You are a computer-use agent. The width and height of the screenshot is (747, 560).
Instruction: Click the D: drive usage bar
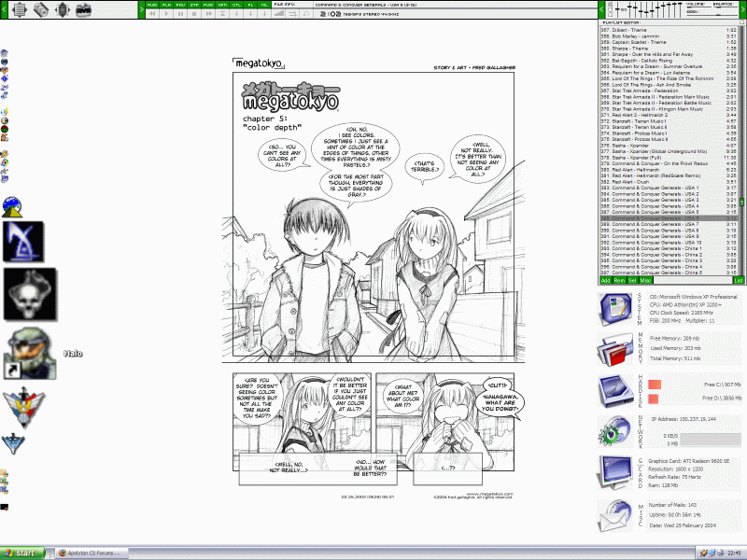(653, 399)
